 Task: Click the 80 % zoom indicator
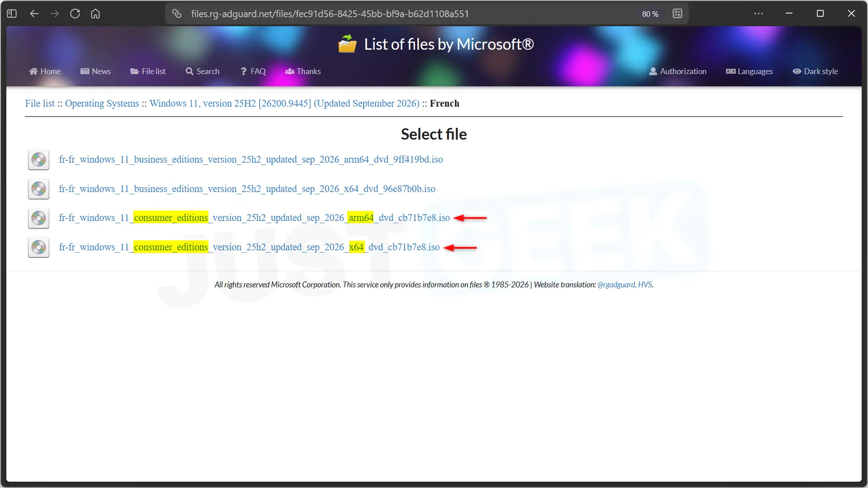pos(650,14)
